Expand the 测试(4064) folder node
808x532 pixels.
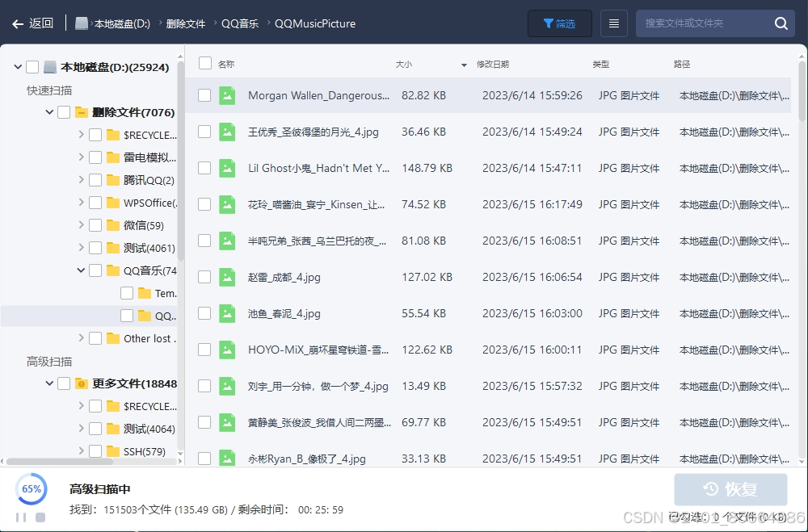click(81, 429)
